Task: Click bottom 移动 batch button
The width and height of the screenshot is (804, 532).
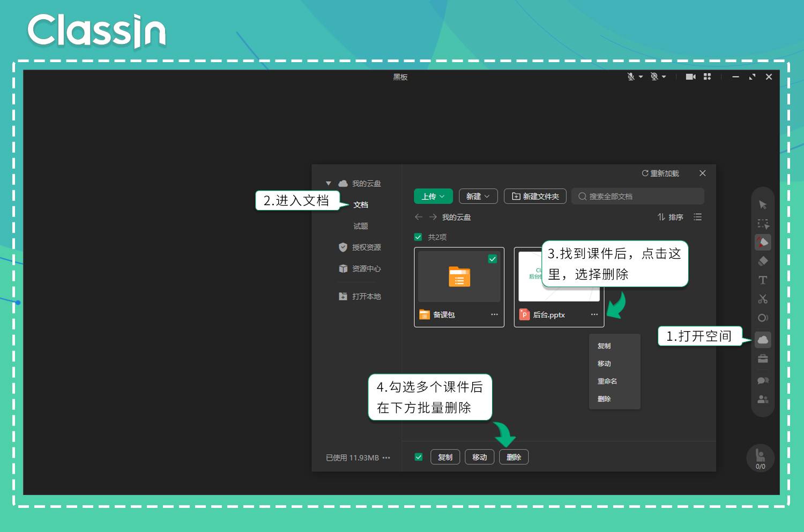Action: coord(479,457)
